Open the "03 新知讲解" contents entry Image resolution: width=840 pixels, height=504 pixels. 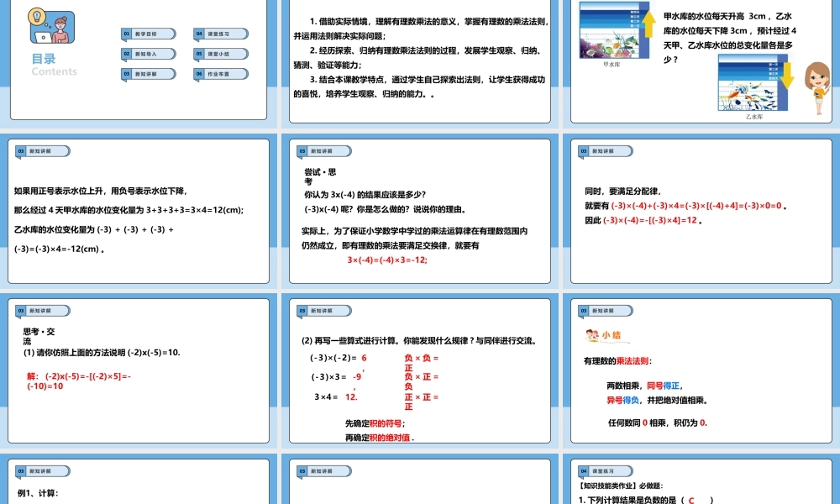(x=148, y=74)
